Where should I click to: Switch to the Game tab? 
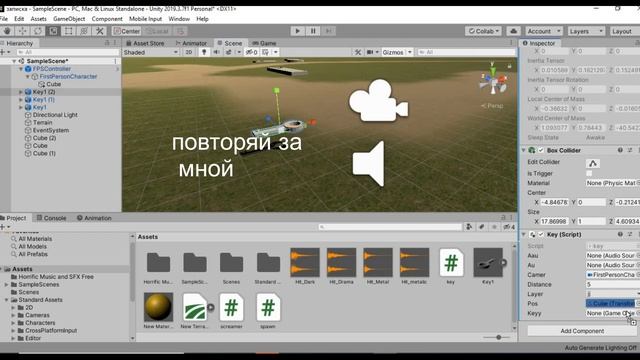point(264,43)
